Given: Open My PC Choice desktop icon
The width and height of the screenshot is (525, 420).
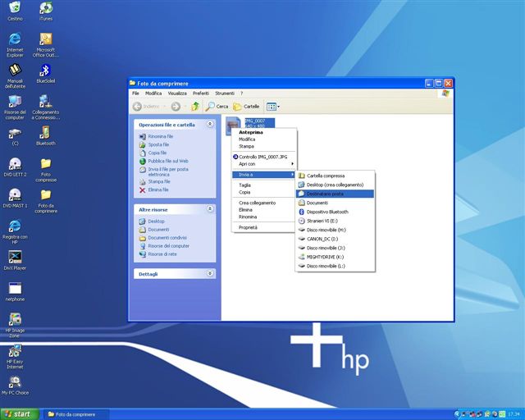Looking at the screenshot, I should click(x=15, y=386).
